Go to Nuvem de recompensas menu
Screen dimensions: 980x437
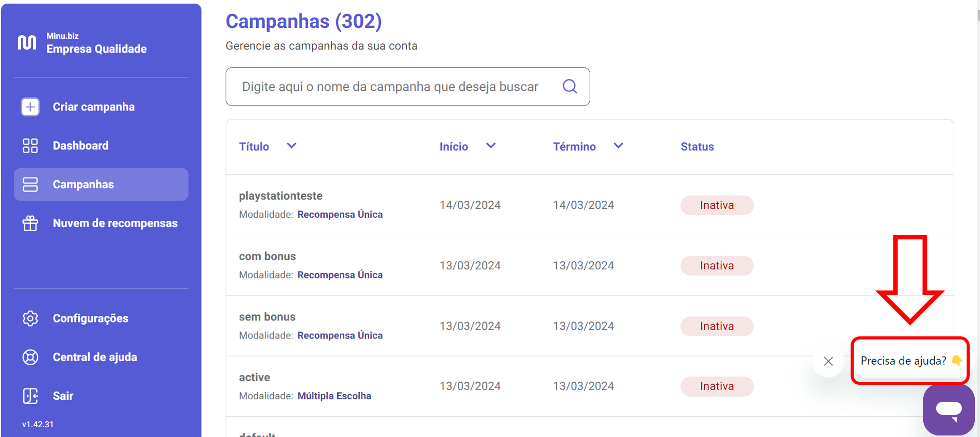[115, 223]
